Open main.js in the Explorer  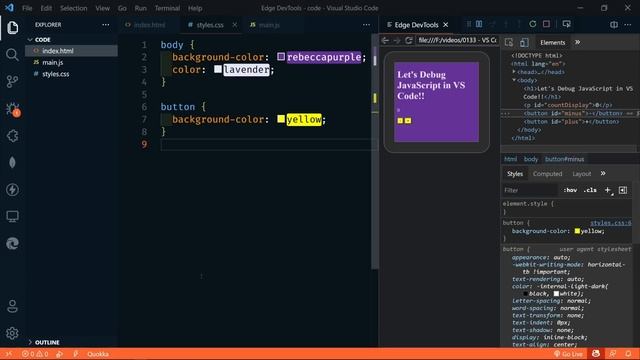72,62
